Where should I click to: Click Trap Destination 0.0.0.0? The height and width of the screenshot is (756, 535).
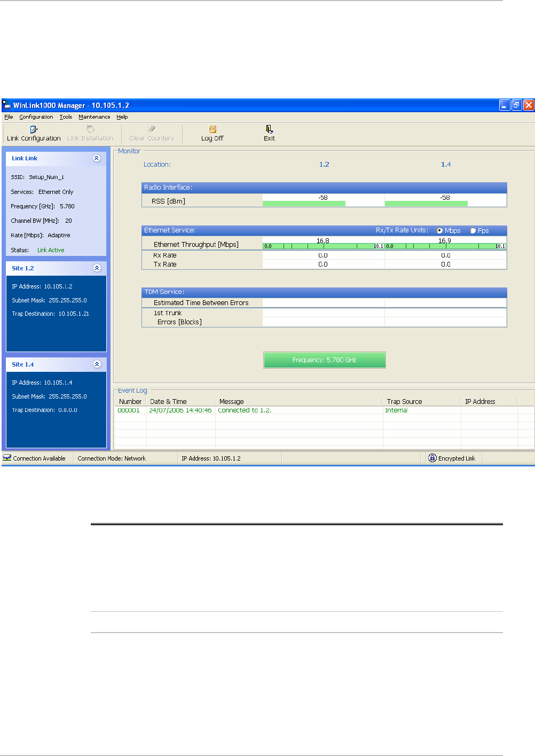(68, 410)
